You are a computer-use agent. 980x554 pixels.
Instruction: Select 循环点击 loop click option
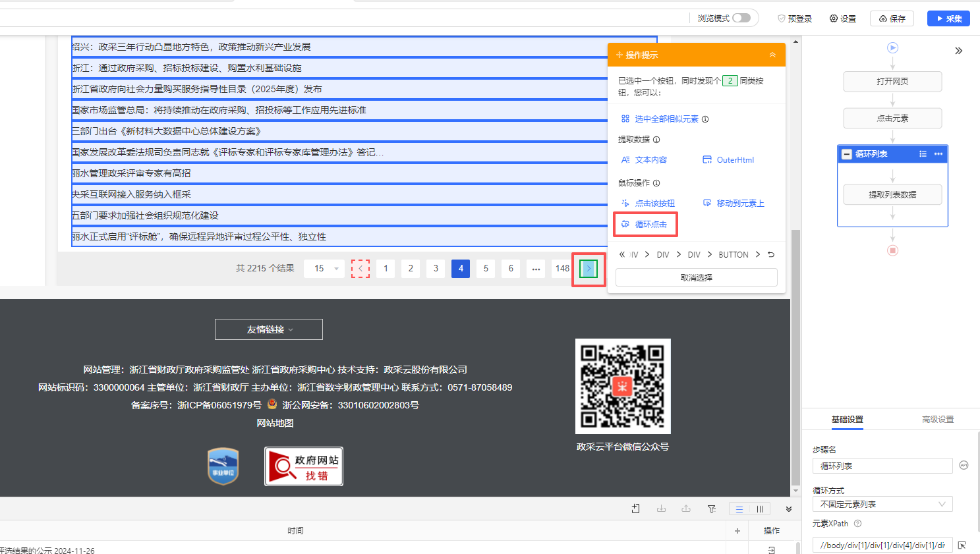(645, 224)
